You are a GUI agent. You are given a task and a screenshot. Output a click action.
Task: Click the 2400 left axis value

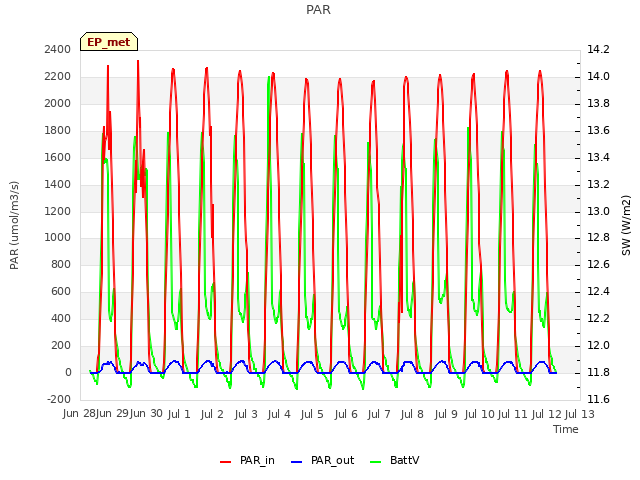coord(58,49)
